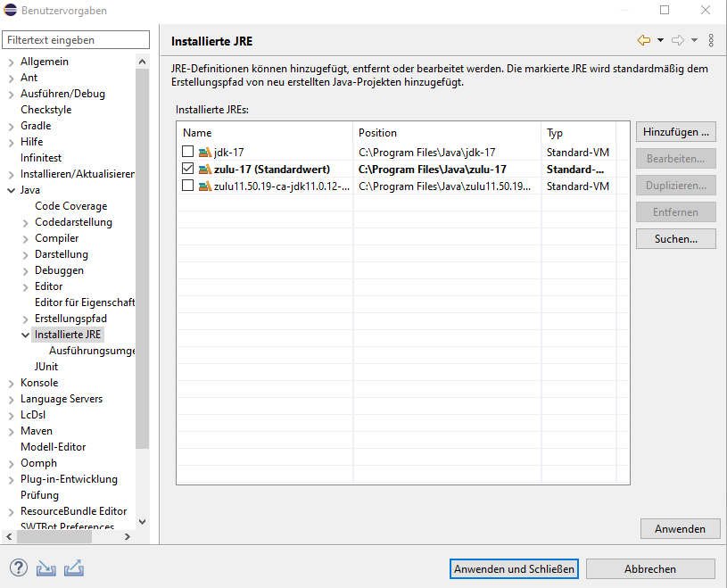Expand the Language Servers tree node

(x=11, y=399)
